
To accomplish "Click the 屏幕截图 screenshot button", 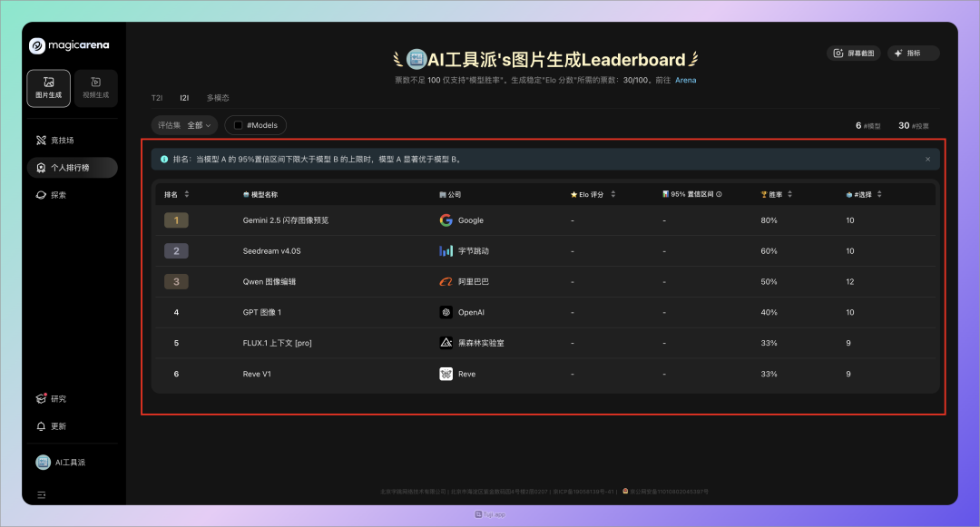I will click(x=854, y=54).
